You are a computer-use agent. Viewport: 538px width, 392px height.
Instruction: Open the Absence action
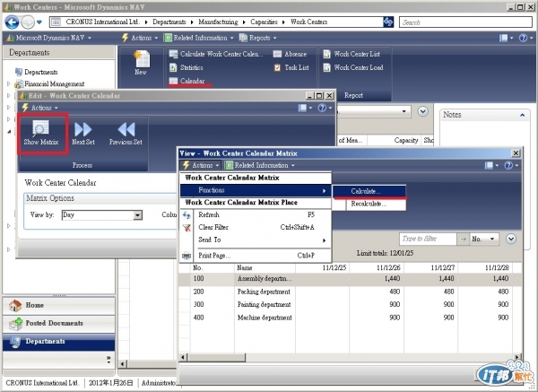coord(290,54)
